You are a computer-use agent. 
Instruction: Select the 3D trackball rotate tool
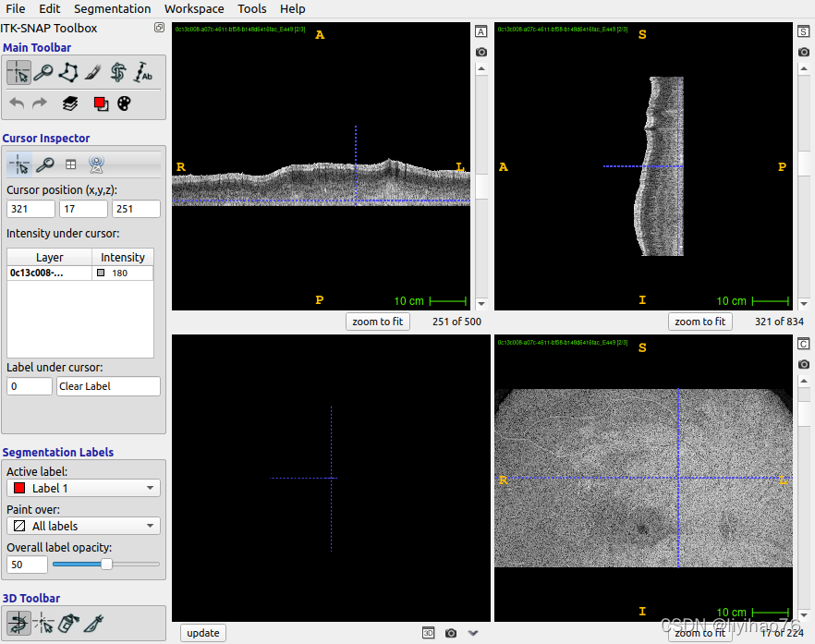coord(18,623)
